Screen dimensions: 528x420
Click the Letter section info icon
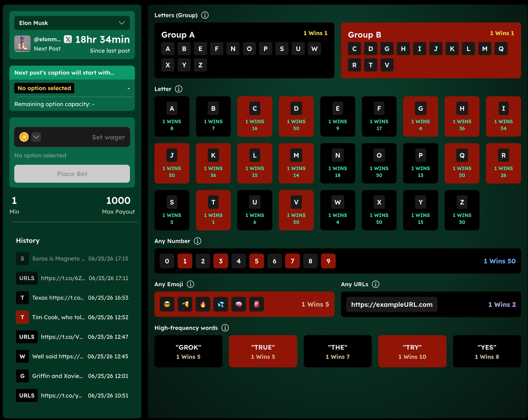(x=179, y=89)
